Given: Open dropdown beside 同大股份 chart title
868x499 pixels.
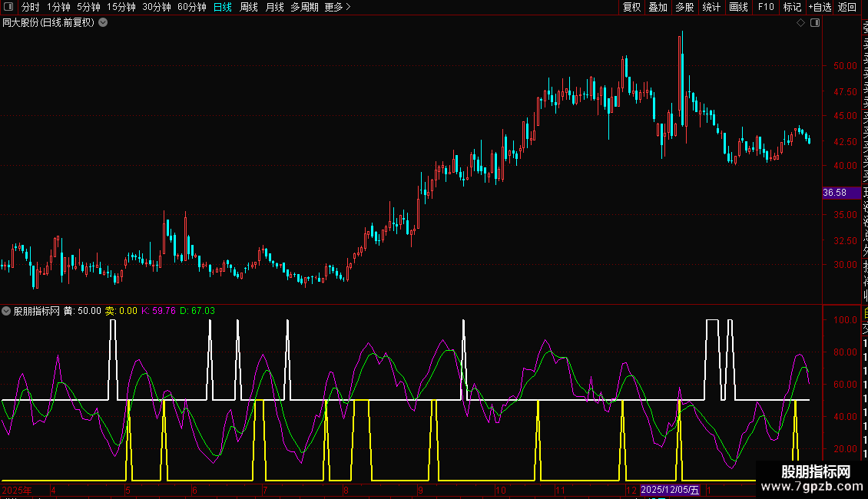Looking at the screenshot, I should pyautogui.click(x=103, y=22).
